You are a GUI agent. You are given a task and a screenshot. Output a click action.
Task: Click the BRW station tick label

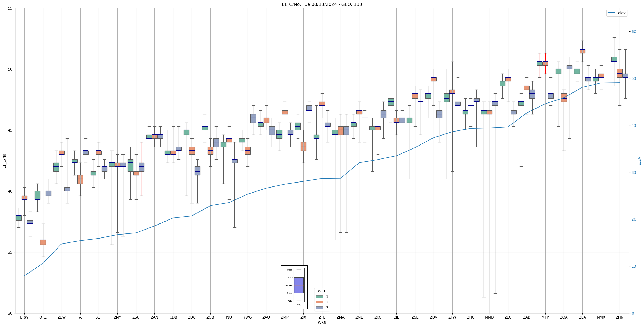tap(24, 317)
